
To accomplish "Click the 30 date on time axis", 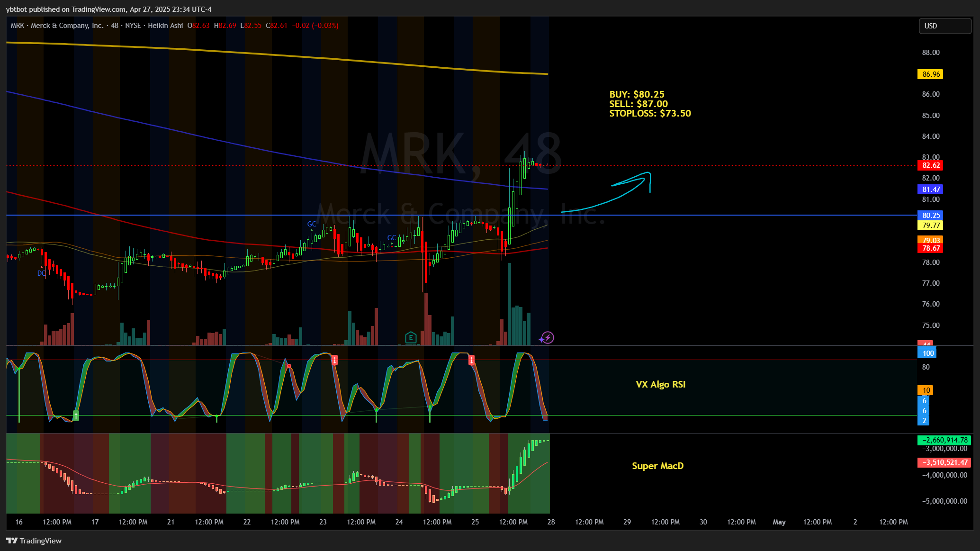I will pos(703,522).
